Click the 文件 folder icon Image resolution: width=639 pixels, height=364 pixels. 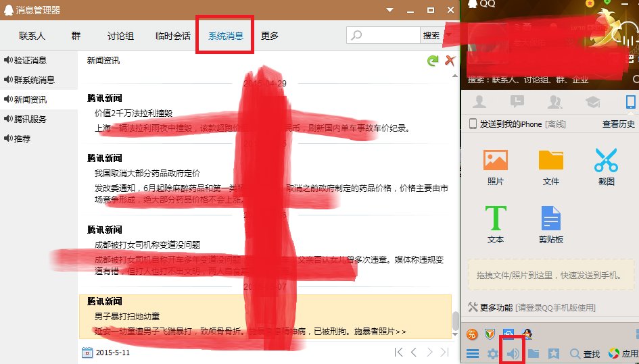point(551,161)
